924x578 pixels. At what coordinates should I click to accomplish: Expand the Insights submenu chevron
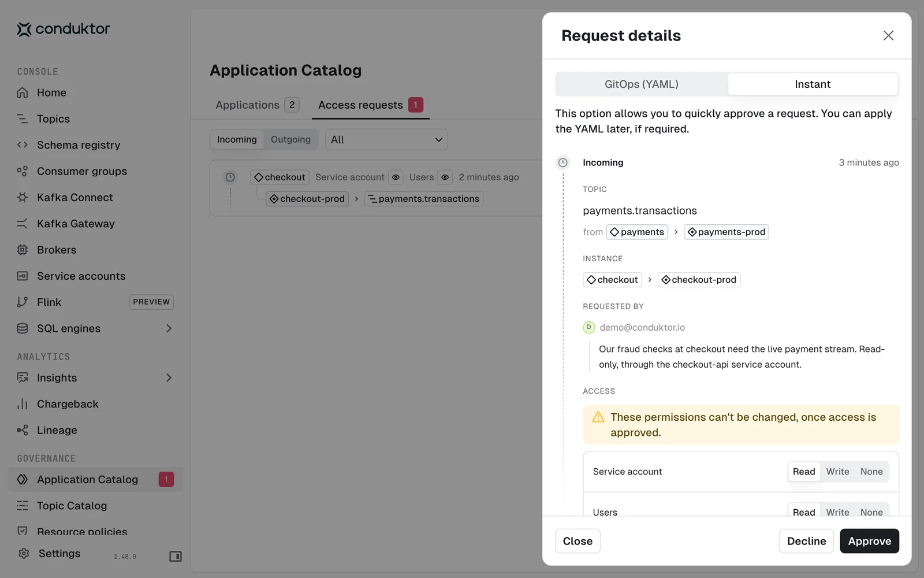pos(169,377)
